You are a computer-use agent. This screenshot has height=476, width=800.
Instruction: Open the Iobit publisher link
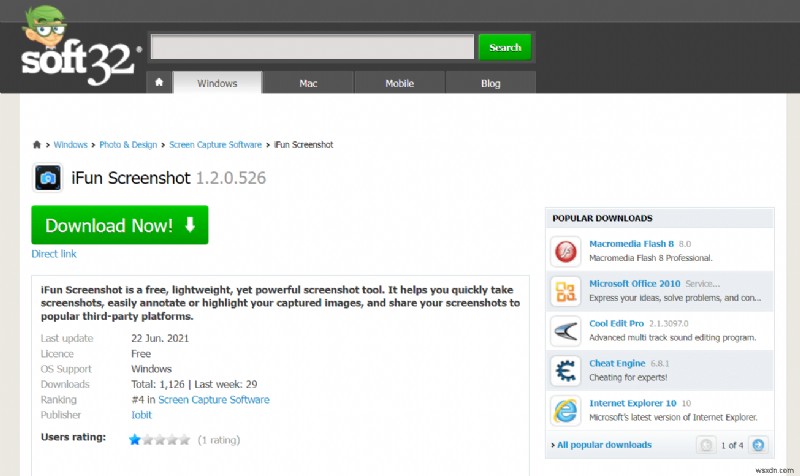141,415
